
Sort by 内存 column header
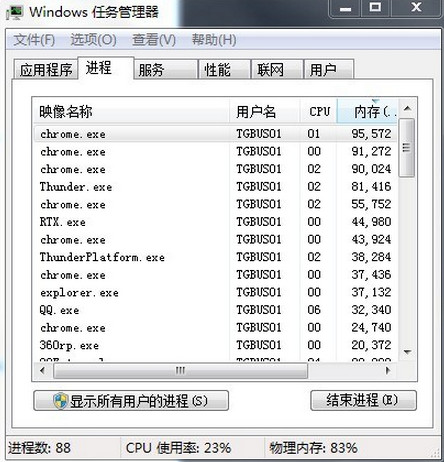click(367, 111)
